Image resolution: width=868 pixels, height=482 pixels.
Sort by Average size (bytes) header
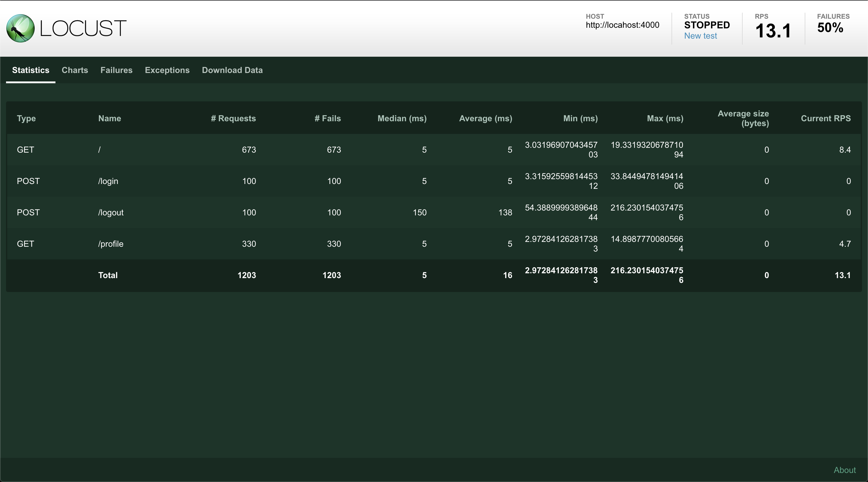743,119
